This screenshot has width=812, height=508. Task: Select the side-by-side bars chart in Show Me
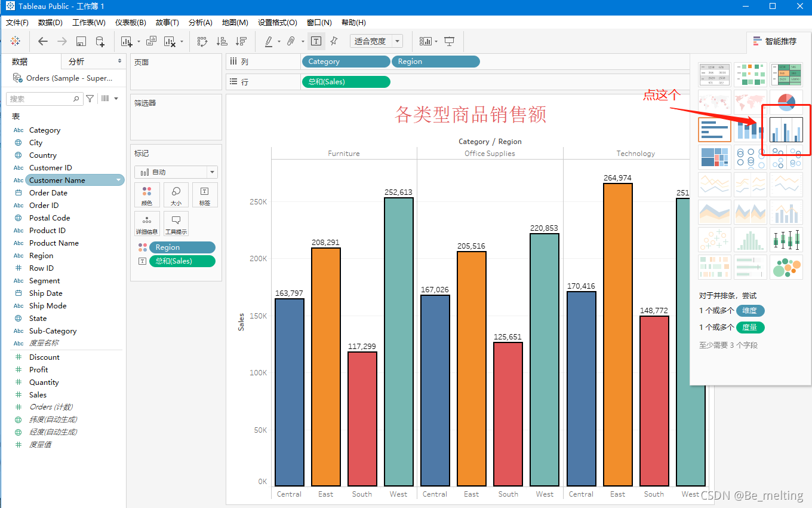[786, 130]
